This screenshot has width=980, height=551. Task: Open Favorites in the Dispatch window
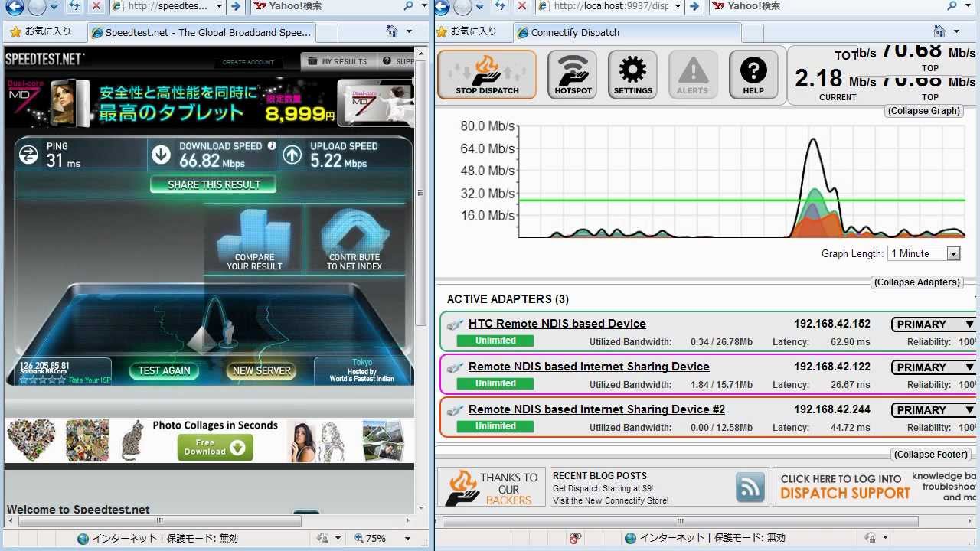(465, 31)
